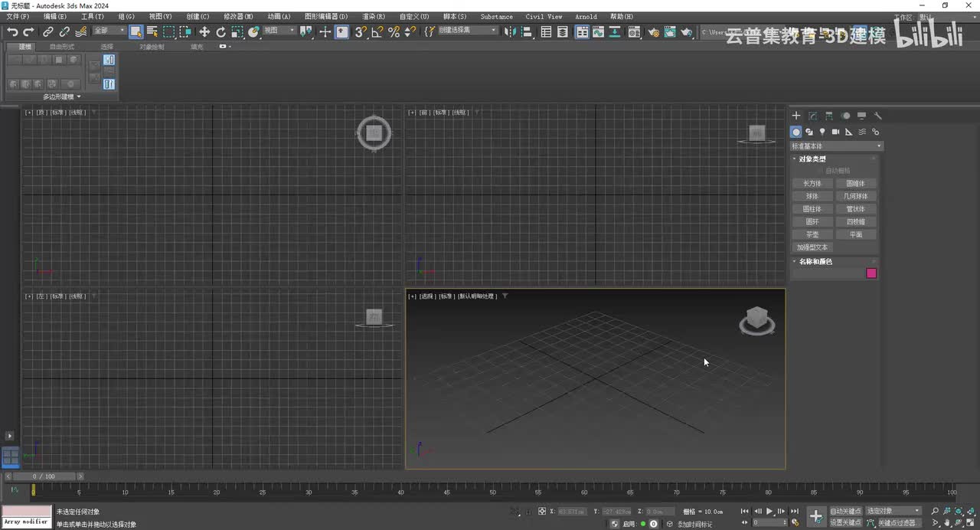
Task: Toggle the Angle Snap button
Action: (377, 31)
